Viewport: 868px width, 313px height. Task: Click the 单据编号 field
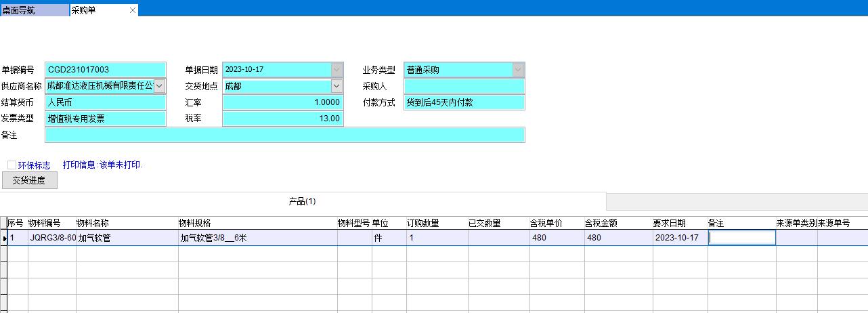click(105, 70)
